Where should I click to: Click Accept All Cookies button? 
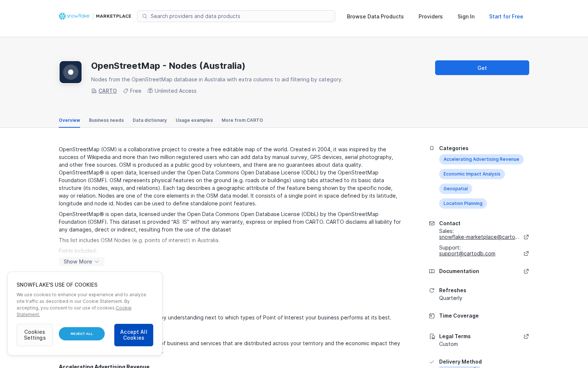[134, 335]
